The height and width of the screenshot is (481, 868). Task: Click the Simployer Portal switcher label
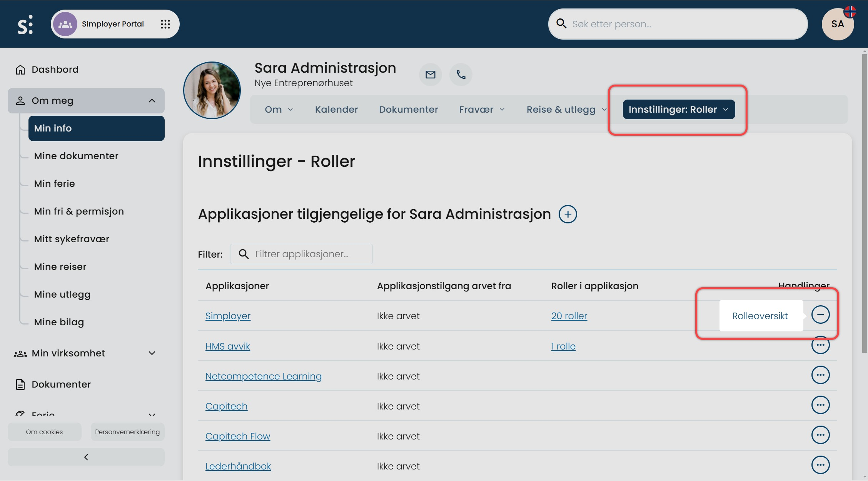tap(113, 24)
